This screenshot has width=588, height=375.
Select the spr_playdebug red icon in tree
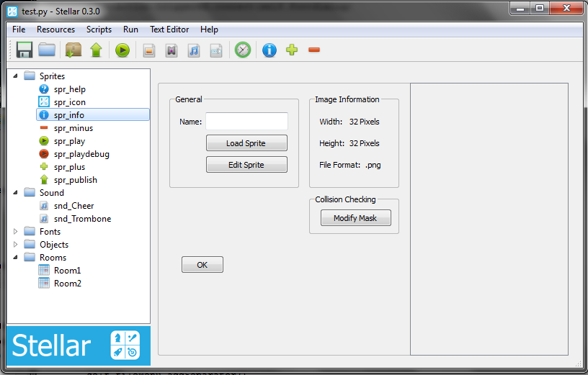[x=44, y=153]
